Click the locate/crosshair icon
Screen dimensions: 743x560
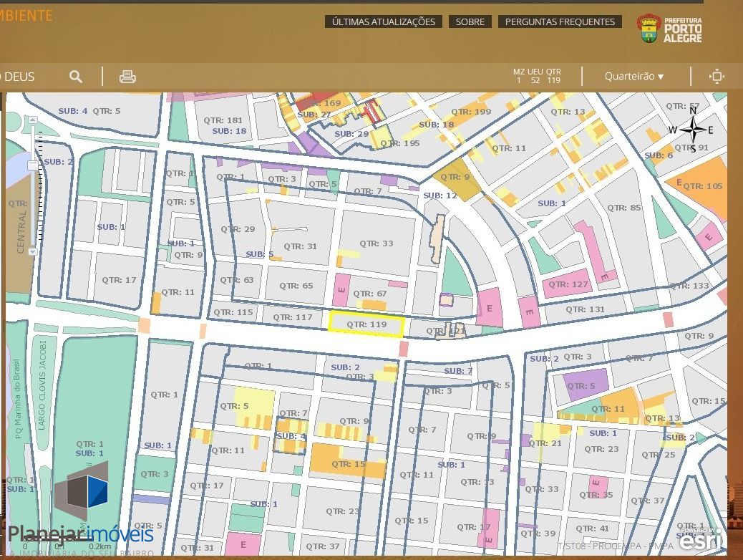pos(717,77)
